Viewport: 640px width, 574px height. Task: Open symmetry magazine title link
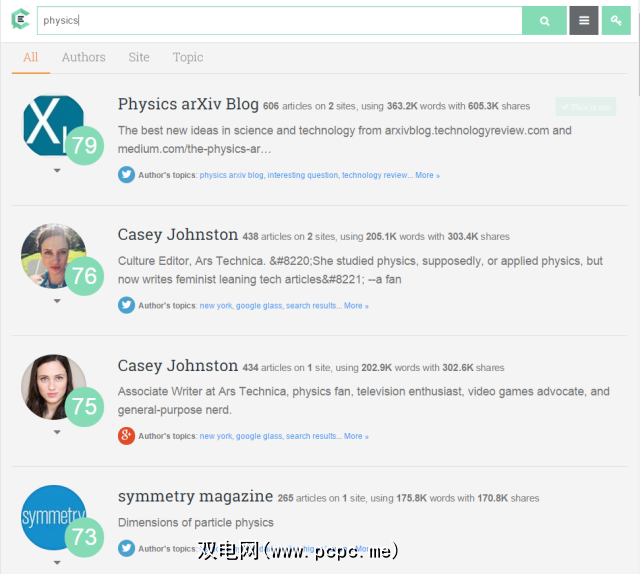pos(196,496)
